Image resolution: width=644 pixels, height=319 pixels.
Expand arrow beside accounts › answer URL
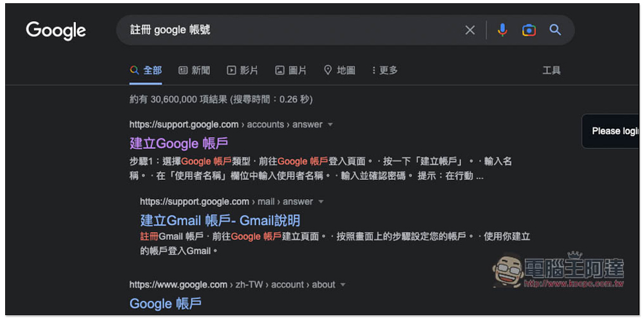pyautogui.click(x=330, y=124)
